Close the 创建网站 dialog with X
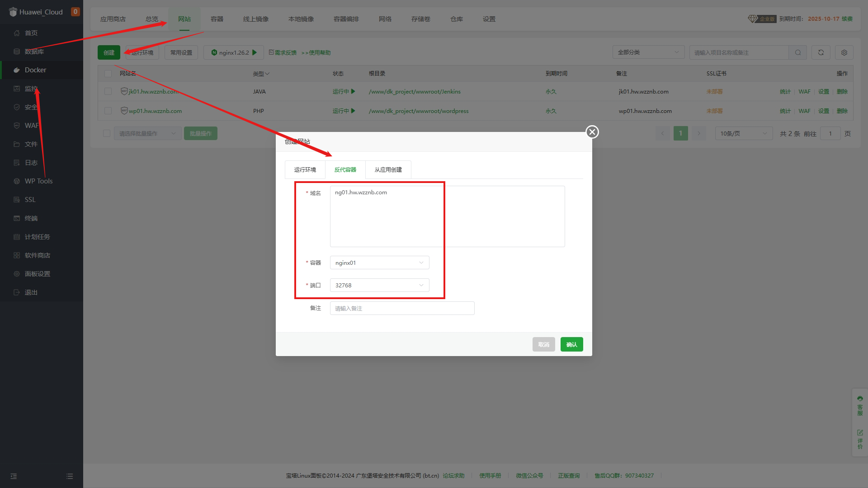Image resolution: width=868 pixels, height=488 pixels. tap(592, 132)
